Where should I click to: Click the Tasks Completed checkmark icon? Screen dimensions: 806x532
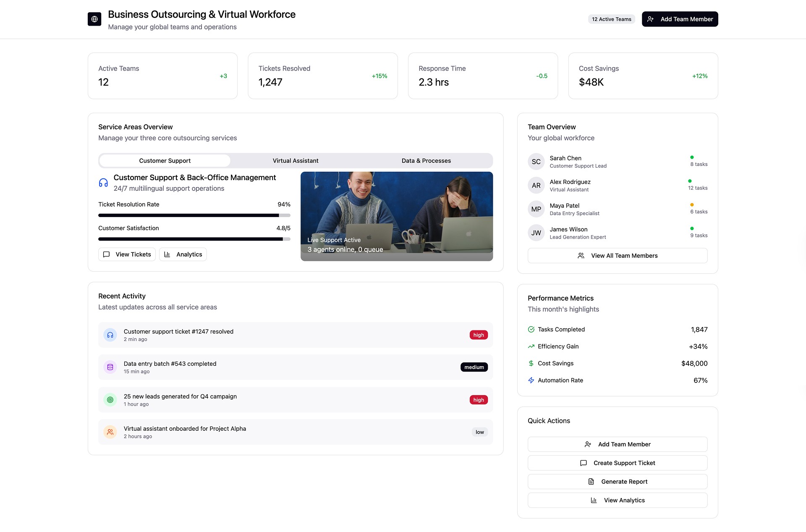coord(531,330)
